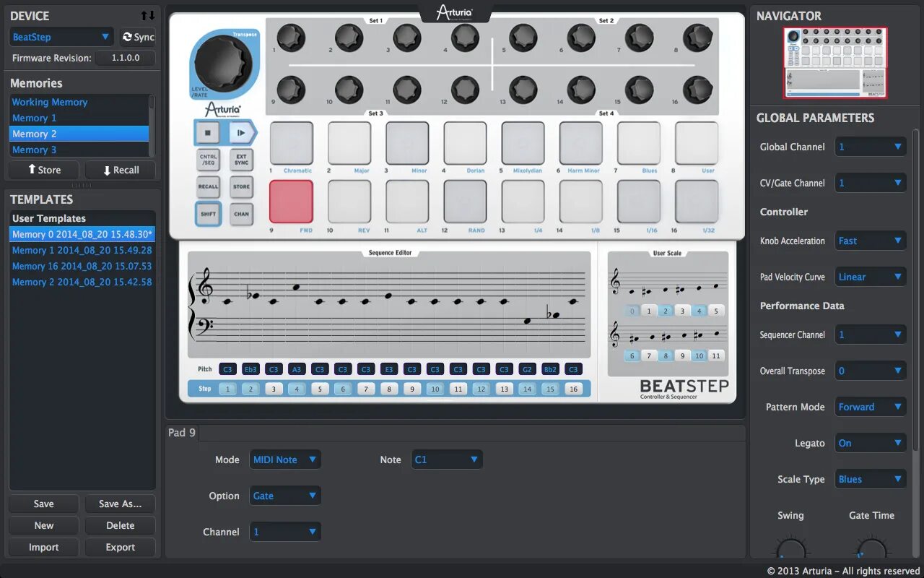Toggle sequencer step 1
924x578 pixels.
tap(227, 389)
